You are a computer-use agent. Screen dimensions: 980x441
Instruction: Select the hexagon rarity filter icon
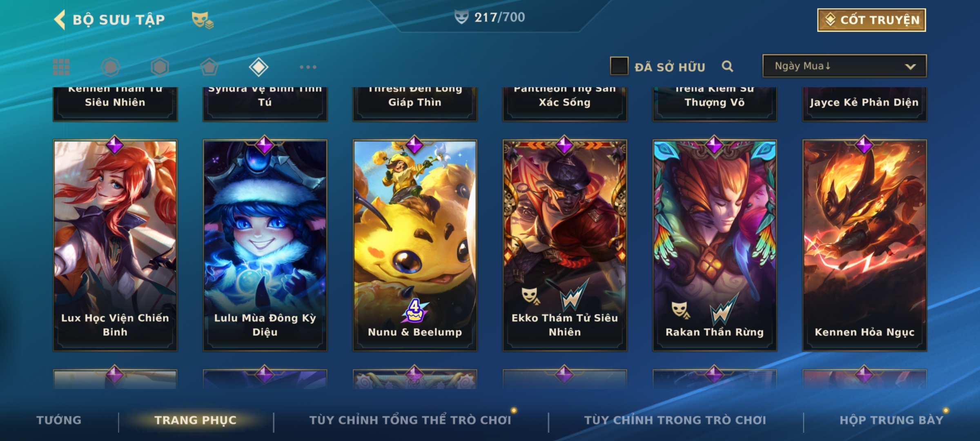pos(160,67)
